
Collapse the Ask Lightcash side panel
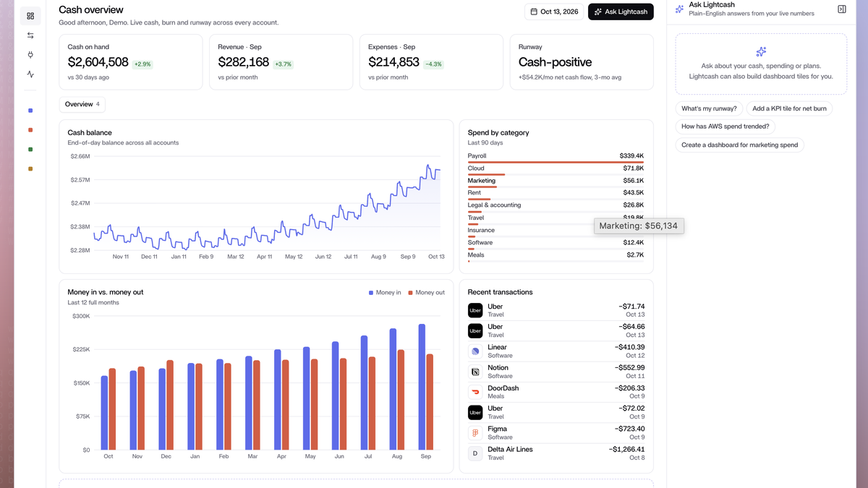842,9
